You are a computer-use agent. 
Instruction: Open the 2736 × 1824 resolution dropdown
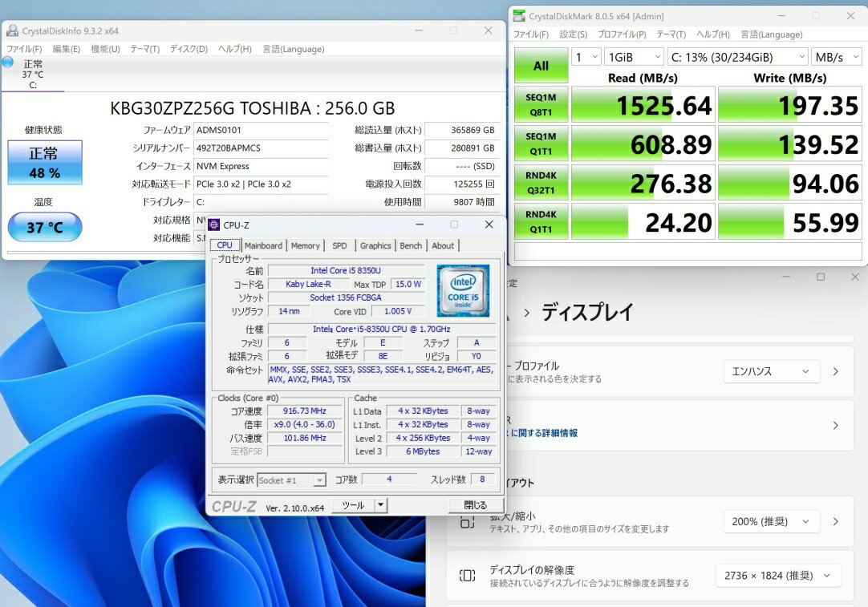777,575
